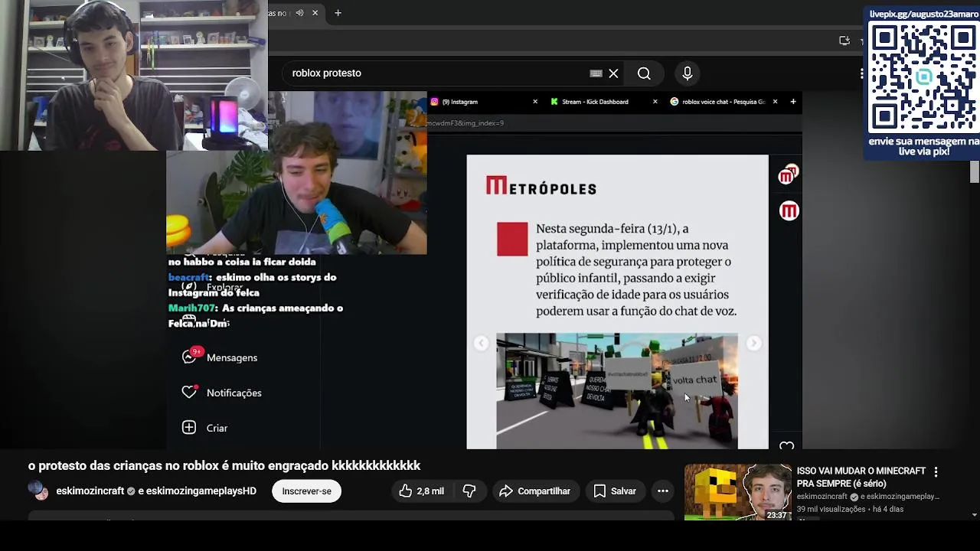This screenshot has width=980, height=551.
Task: Click the '23:37' duration badge on thumbnail
Action: coord(777,515)
